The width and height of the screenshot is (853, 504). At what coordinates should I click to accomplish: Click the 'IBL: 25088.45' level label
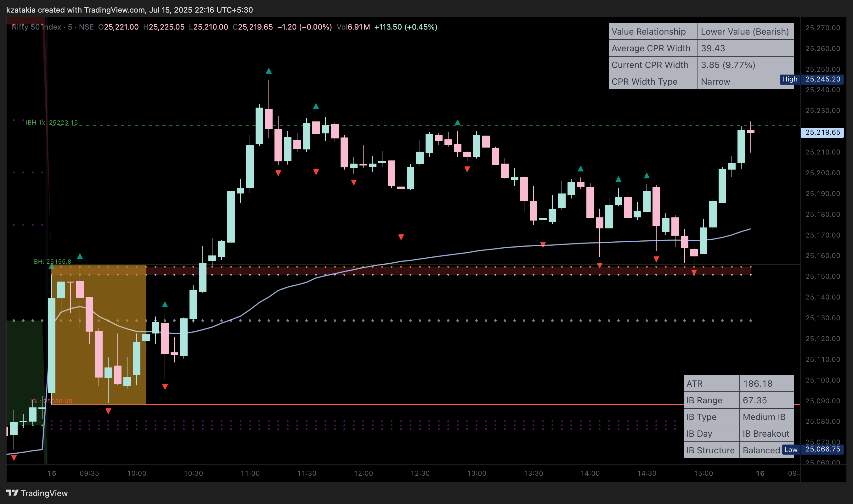tap(51, 401)
